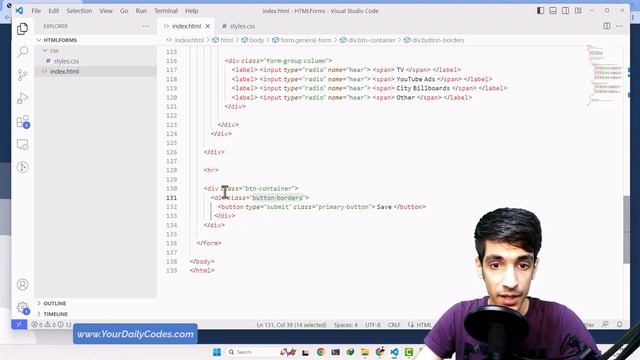Image resolution: width=640 pixels, height=360 pixels.
Task: Open the Remote Explorer view
Action: [22, 144]
